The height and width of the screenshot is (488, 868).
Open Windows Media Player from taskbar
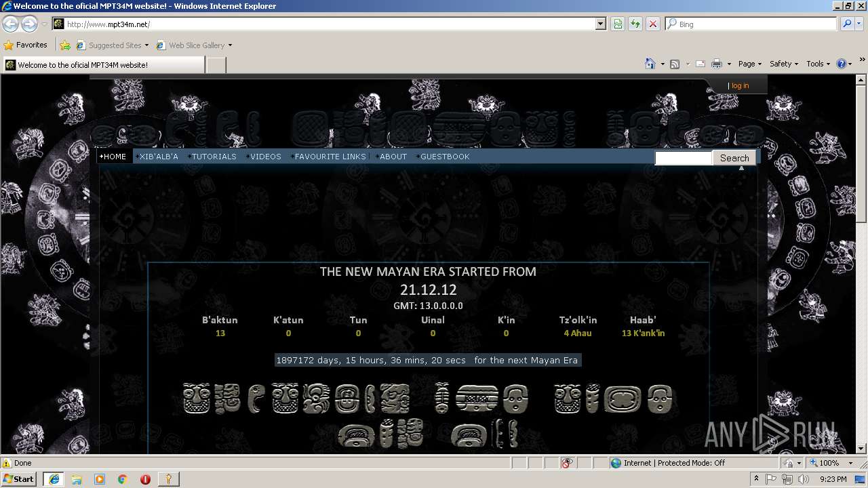coord(100,479)
